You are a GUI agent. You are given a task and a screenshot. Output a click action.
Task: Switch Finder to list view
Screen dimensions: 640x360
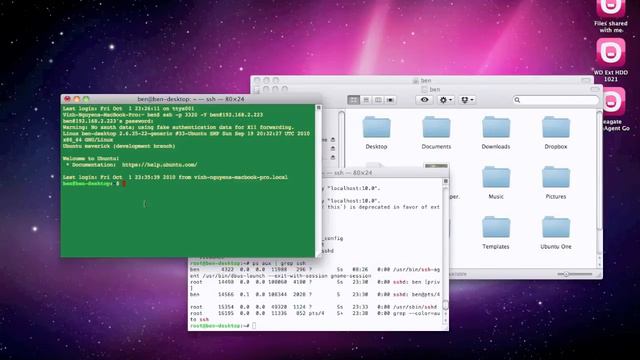pos(366,100)
